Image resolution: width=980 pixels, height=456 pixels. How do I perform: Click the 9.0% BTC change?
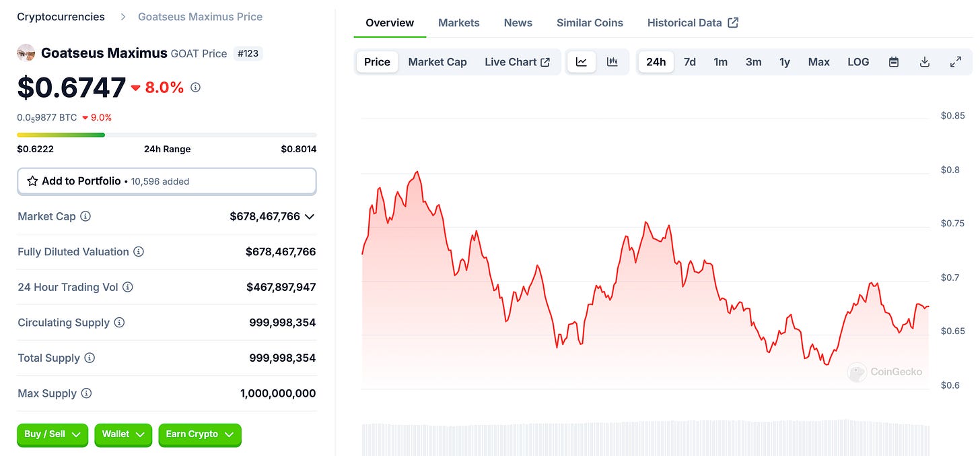pos(97,117)
